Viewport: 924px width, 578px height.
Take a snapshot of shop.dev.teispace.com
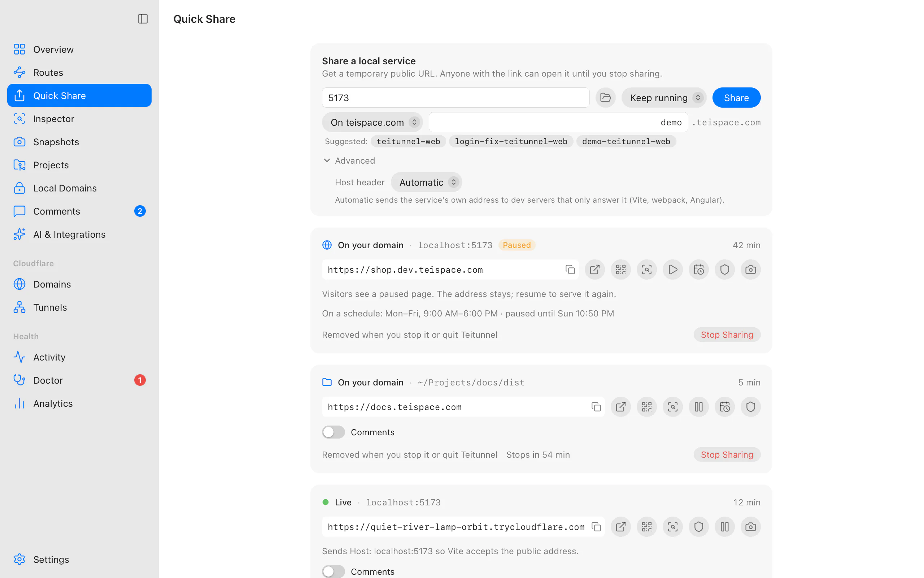point(750,269)
